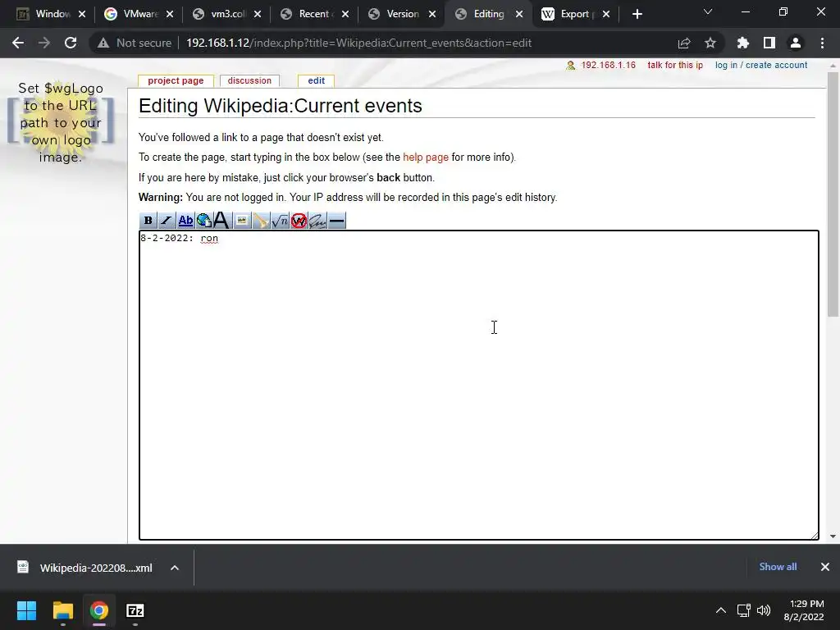Open tab search dropdown in Chrome
Viewport: 840px width, 630px height.
click(x=708, y=11)
